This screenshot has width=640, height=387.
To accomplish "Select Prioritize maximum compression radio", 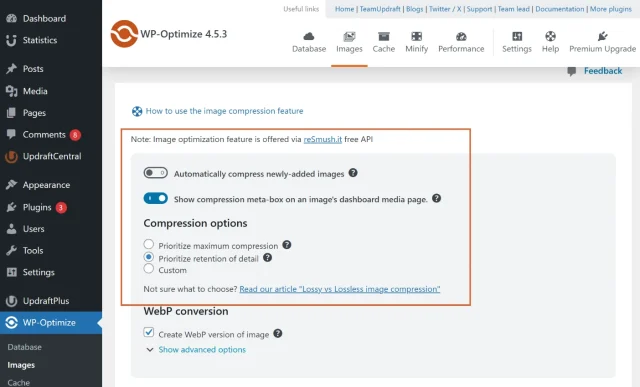I will tap(149, 245).
